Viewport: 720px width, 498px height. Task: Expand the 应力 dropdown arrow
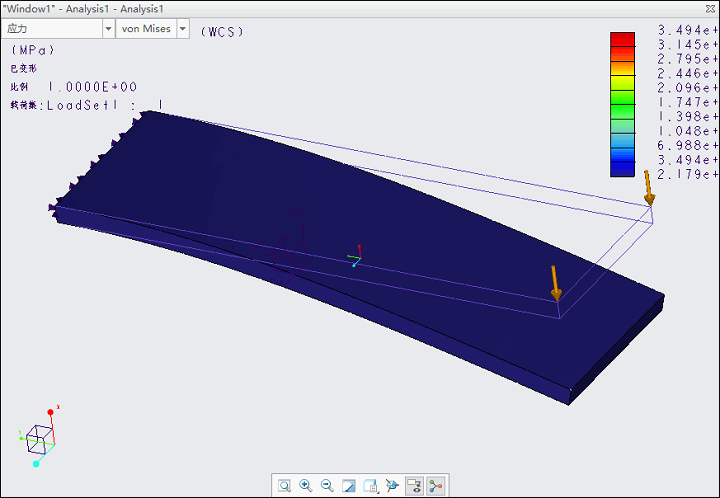(x=108, y=28)
